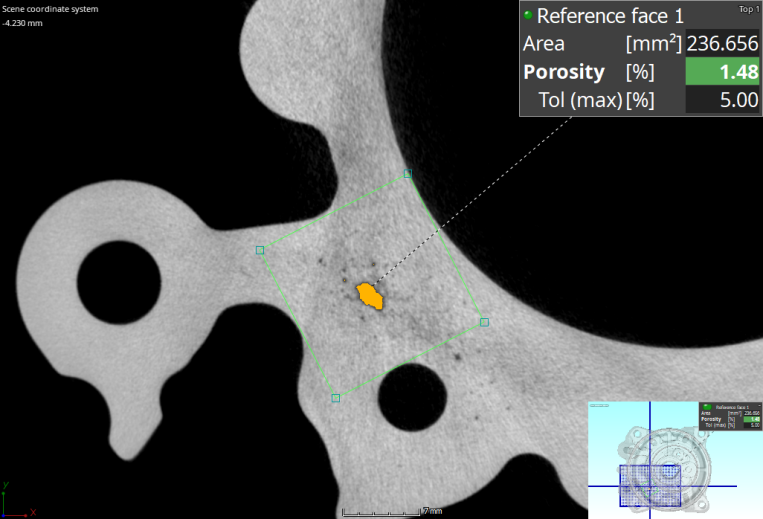Select the right corner handle of the green ROI
763x519 pixels.
coord(484,322)
